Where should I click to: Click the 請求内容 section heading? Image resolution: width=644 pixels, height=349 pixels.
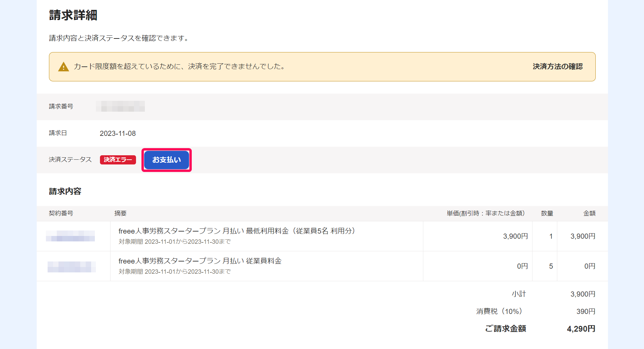(x=65, y=191)
